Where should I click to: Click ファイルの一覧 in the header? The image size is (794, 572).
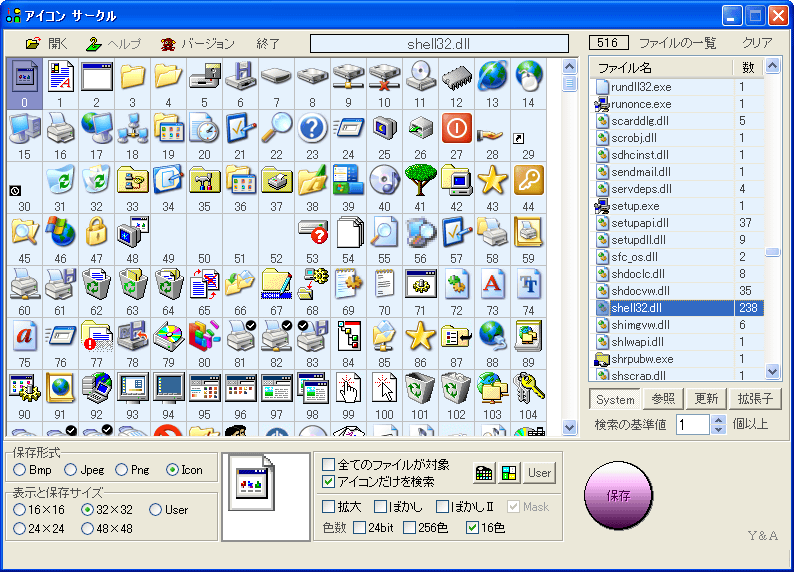(x=678, y=43)
